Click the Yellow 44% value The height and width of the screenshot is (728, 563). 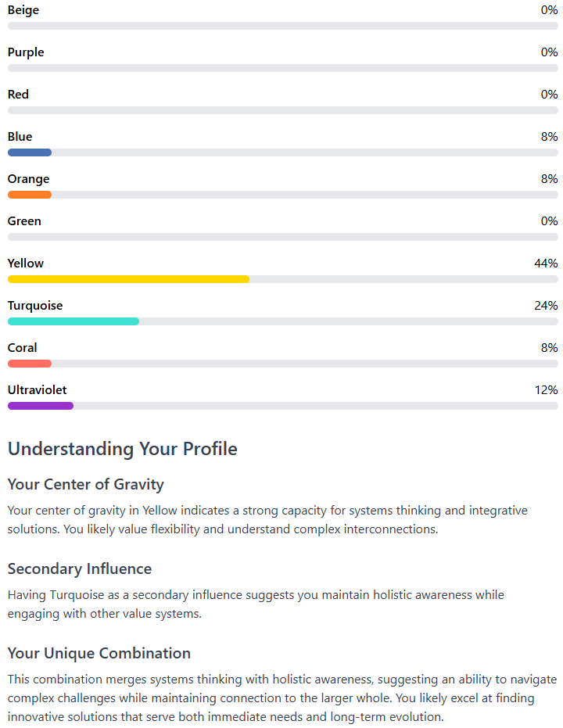[x=546, y=264]
